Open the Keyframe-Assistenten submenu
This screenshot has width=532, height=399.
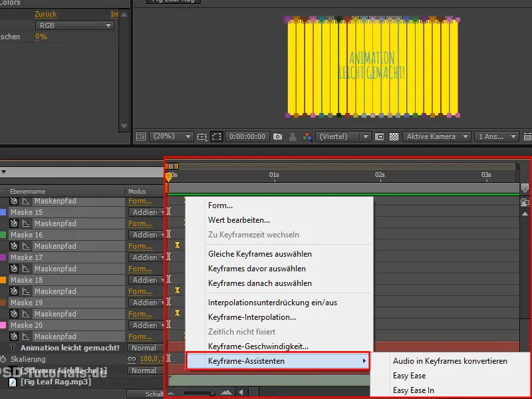click(278, 361)
